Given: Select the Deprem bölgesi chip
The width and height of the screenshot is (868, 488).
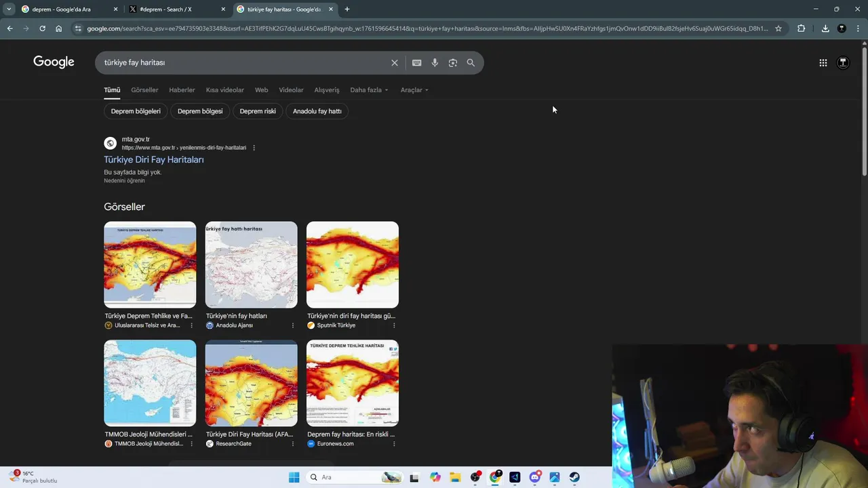Looking at the screenshot, I should 200,111.
